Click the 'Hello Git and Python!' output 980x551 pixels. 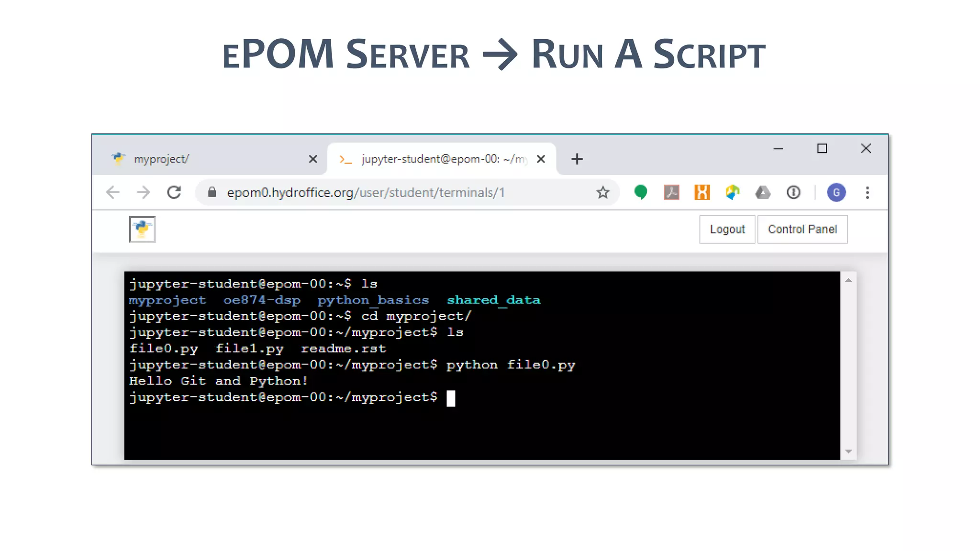click(x=219, y=381)
